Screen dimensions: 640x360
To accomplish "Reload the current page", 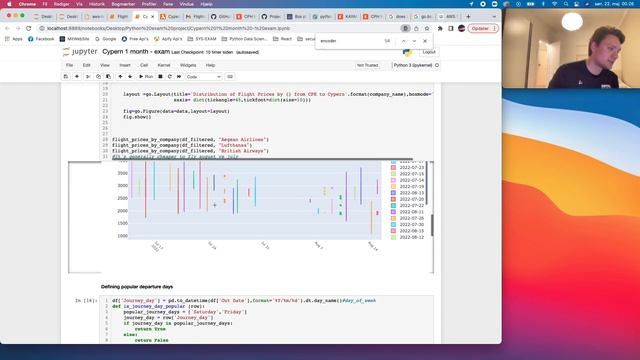I will (29, 29).
